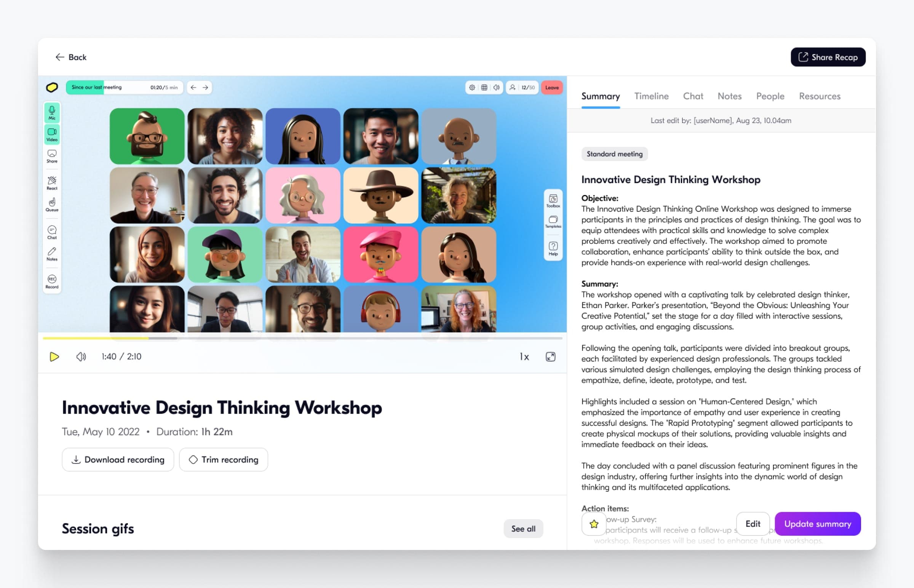Click the Help question mark icon
This screenshot has height=588, width=914.
[x=553, y=249]
